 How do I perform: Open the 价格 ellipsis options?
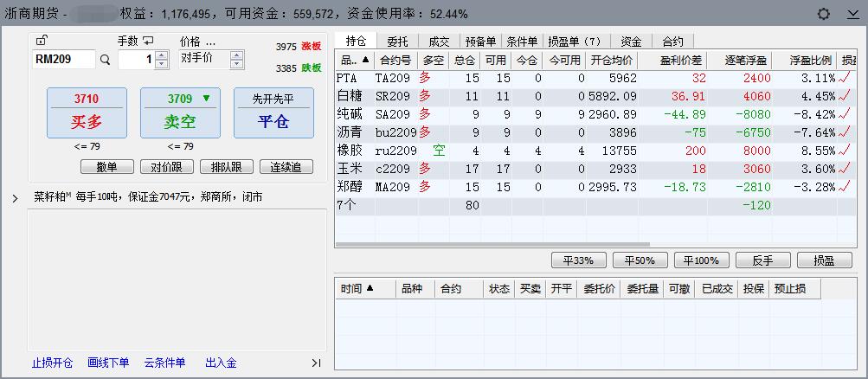(x=209, y=41)
